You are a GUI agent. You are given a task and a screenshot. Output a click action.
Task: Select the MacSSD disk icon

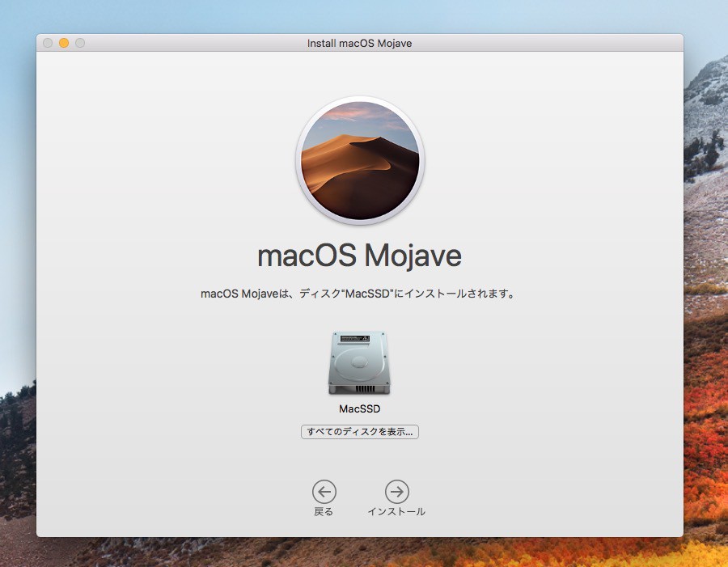[x=359, y=362]
